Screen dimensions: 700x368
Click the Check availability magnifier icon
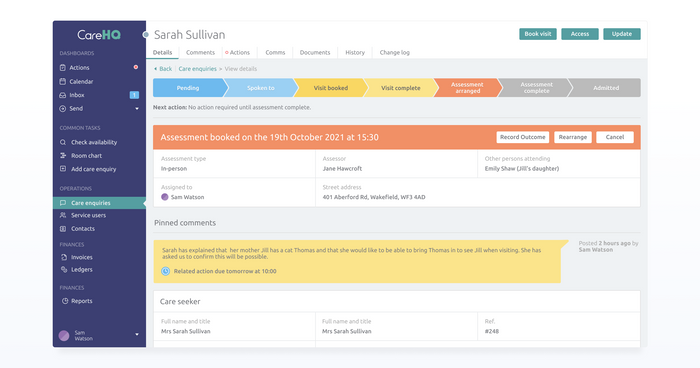pyautogui.click(x=63, y=142)
